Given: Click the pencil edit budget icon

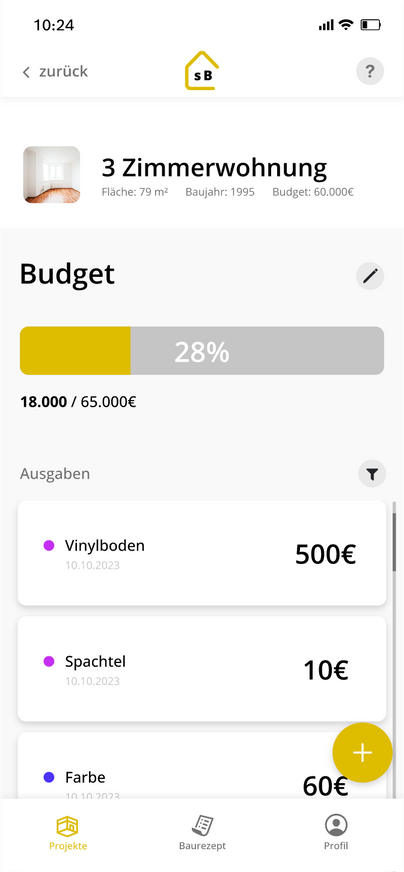Looking at the screenshot, I should (370, 276).
